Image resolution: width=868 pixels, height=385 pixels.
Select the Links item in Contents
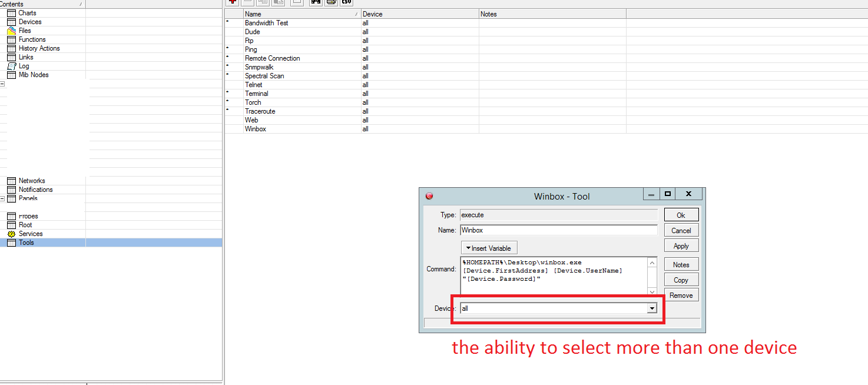pyautogui.click(x=26, y=57)
